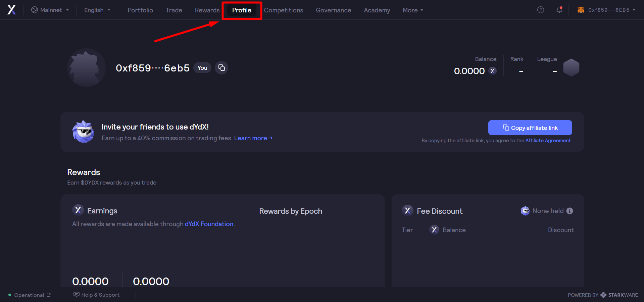Click the Earnings DYDX token icon

[78, 210]
